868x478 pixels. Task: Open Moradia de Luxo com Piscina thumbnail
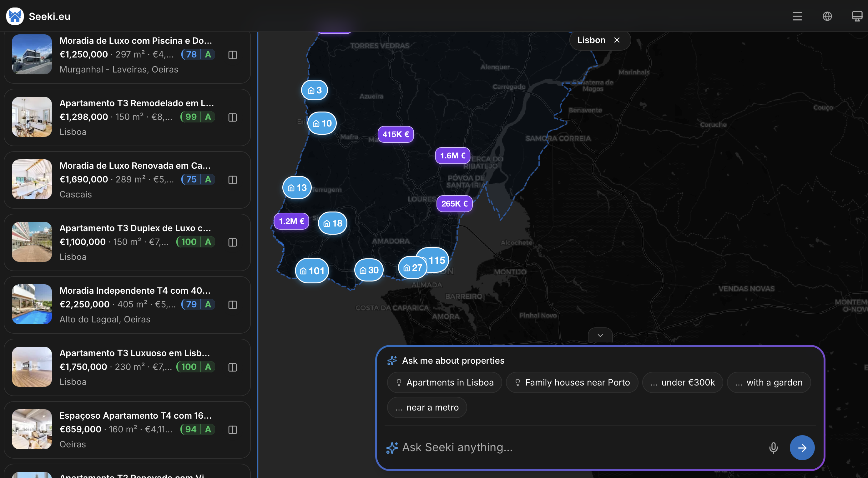click(x=32, y=54)
